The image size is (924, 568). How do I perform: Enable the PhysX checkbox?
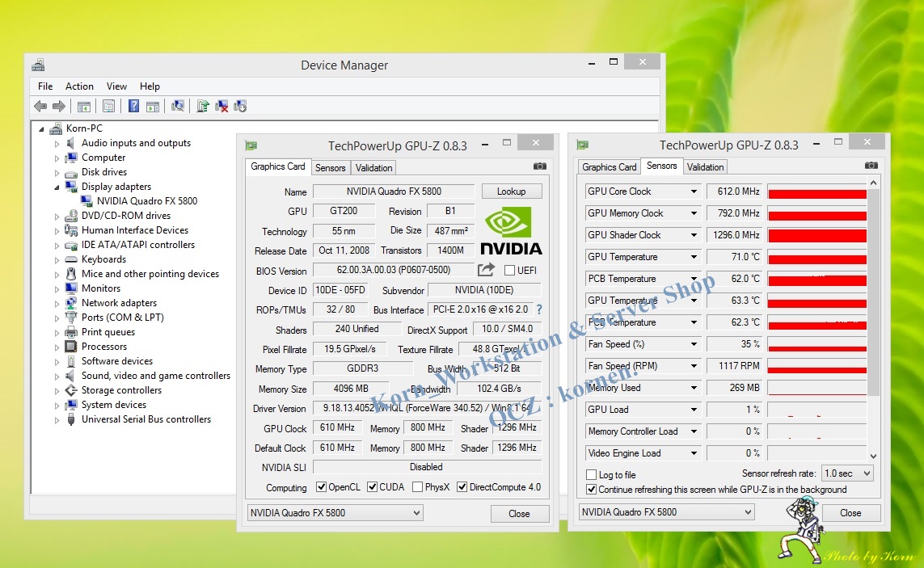point(417,486)
